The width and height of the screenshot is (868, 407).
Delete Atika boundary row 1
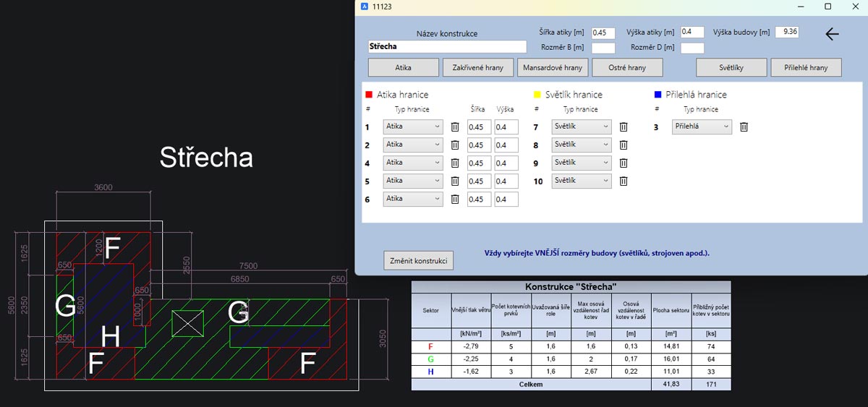[455, 127]
